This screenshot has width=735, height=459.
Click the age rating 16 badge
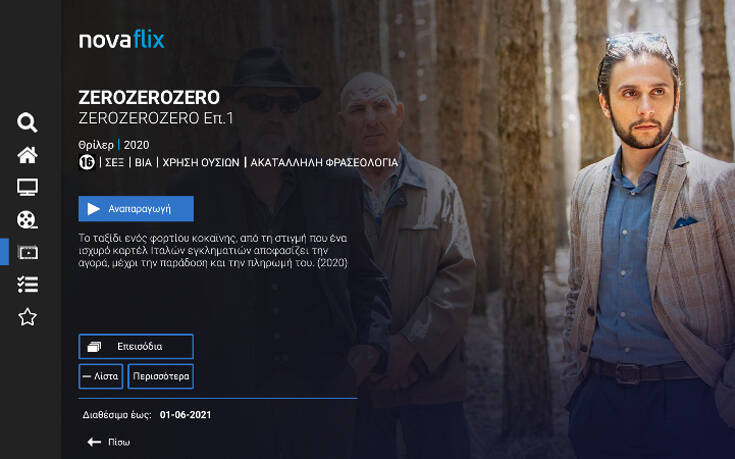point(87,162)
